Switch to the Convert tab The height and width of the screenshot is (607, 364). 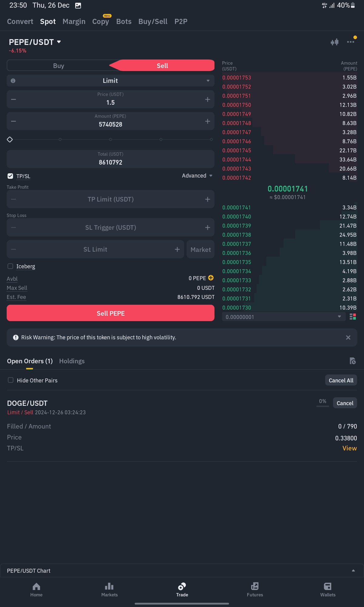tap(20, 22)
